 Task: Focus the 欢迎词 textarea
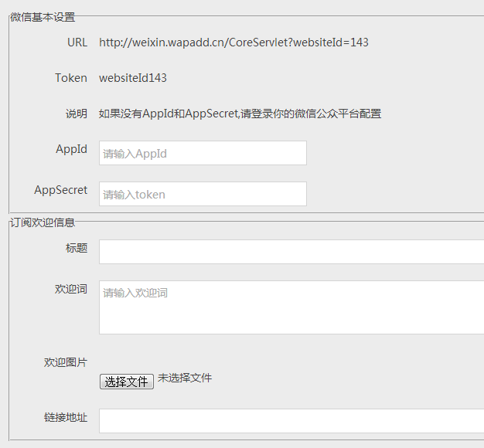[x=291, y=307]
